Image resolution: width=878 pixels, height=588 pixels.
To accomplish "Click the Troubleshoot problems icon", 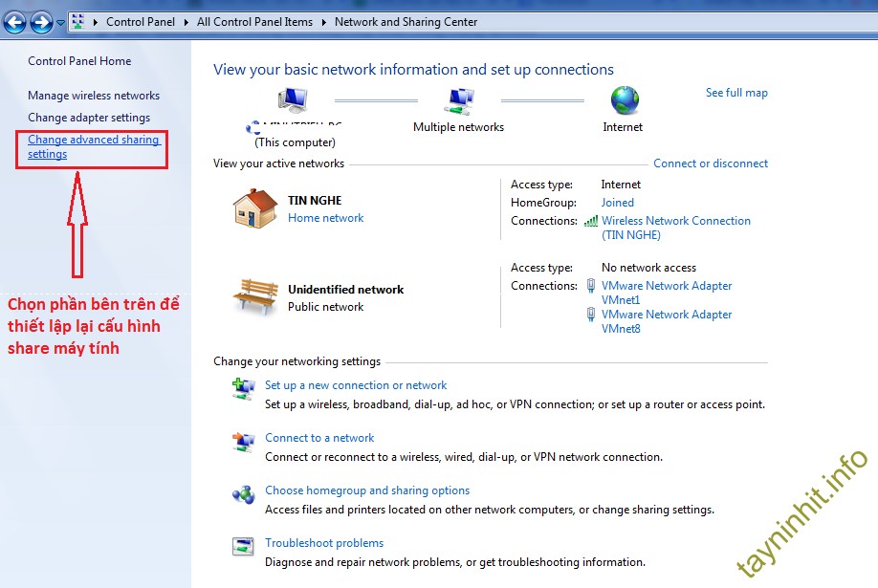I will point(243,546).
